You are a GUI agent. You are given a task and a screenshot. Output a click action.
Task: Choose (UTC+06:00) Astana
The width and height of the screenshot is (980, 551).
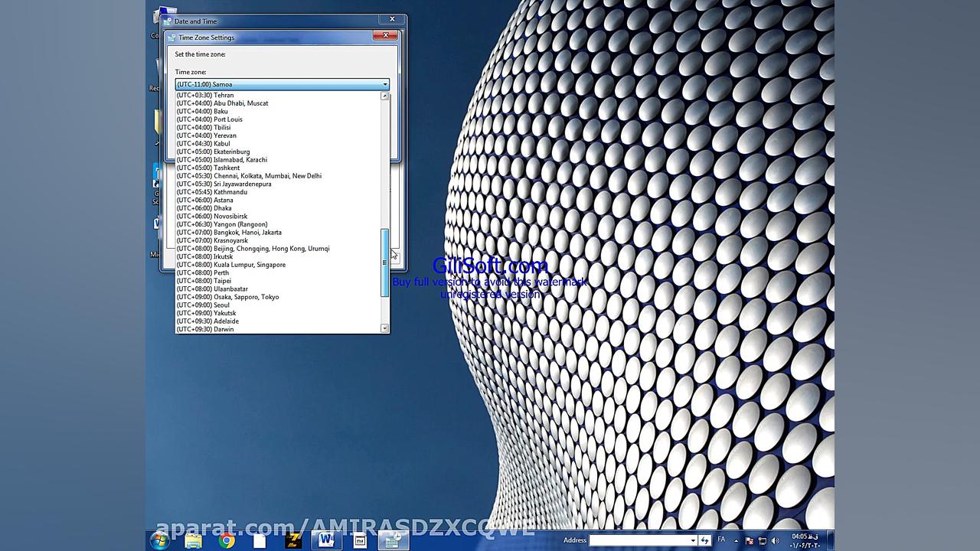278,200
